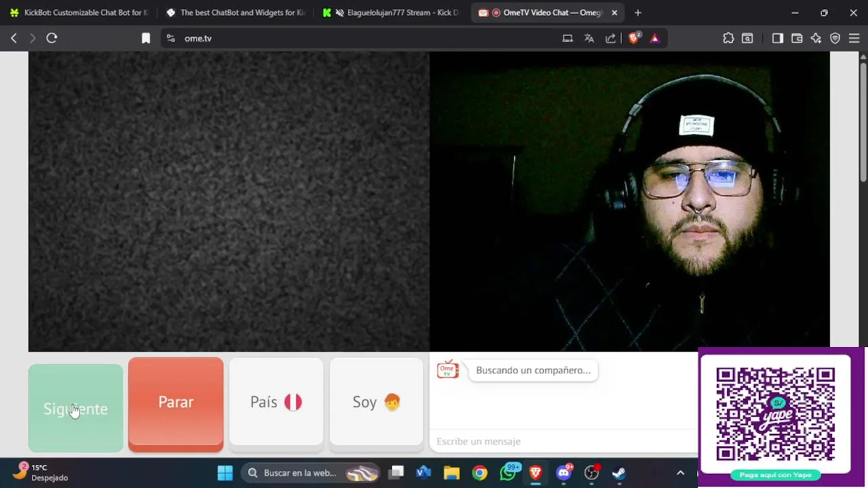Open the Windows Start menu

225,473
